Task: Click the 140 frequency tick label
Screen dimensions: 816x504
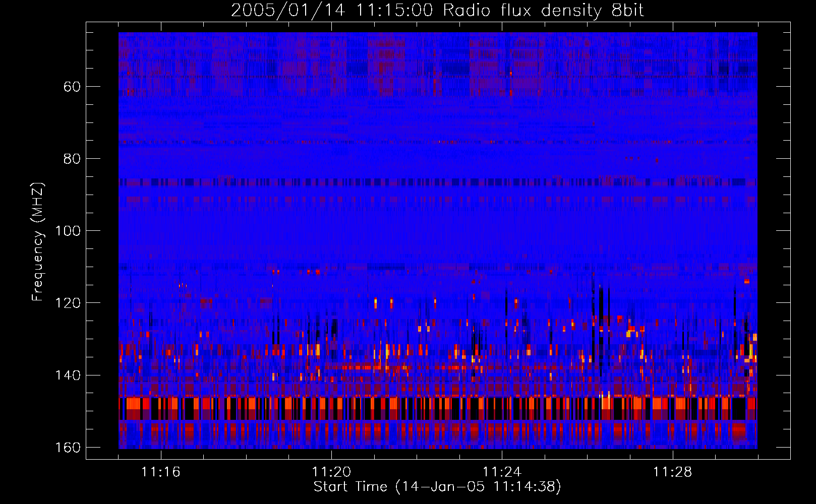Action: [68, 375]
